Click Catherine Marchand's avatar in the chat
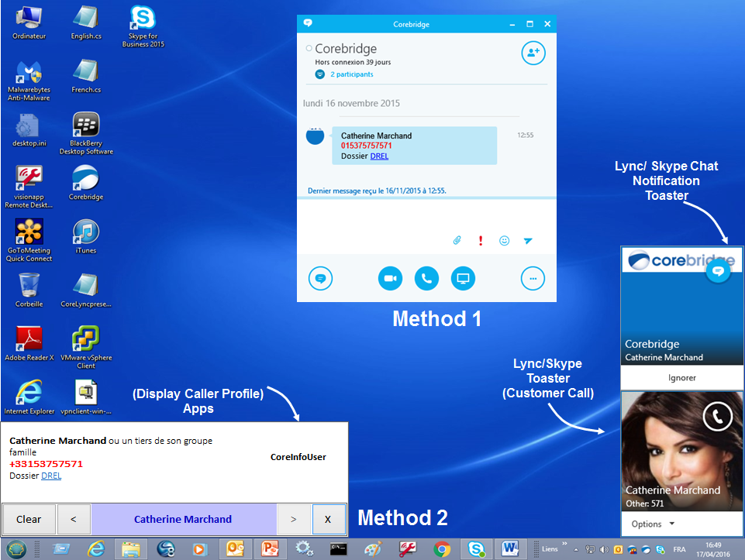745x560 pixels. [x=315, y=136]
